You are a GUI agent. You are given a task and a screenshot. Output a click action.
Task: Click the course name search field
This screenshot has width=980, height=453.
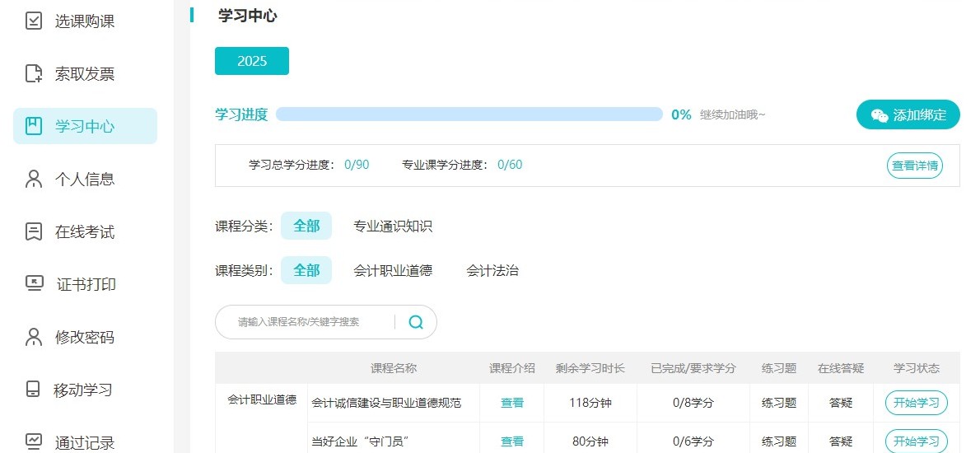tap(305, 322)
